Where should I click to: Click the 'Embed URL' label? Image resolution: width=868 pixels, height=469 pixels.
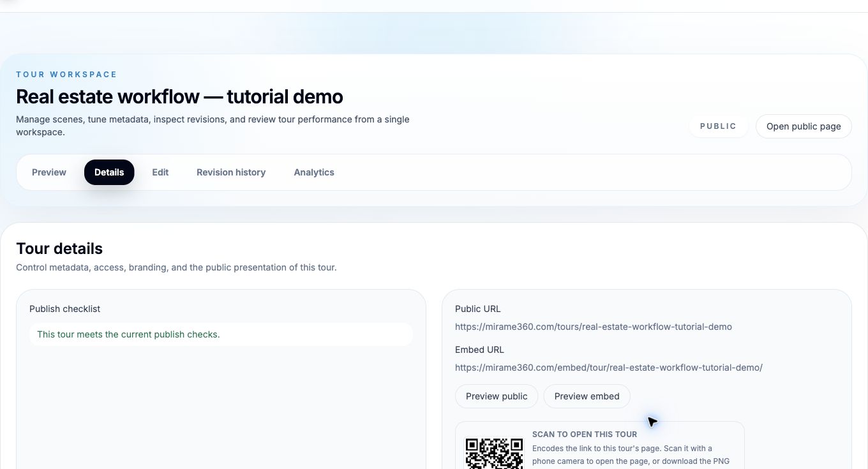coord(479,350)
